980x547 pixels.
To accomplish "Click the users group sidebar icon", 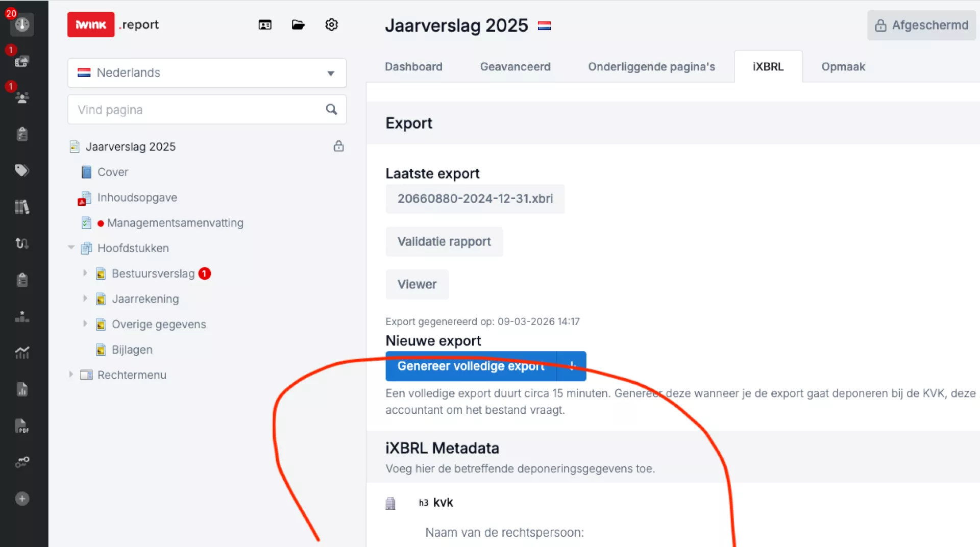I will pos(22,97).
